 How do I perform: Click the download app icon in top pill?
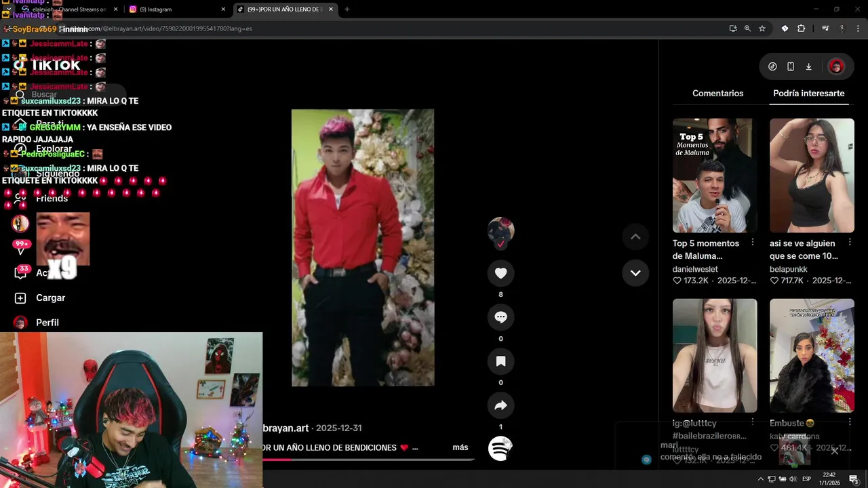tap(808, 66)
